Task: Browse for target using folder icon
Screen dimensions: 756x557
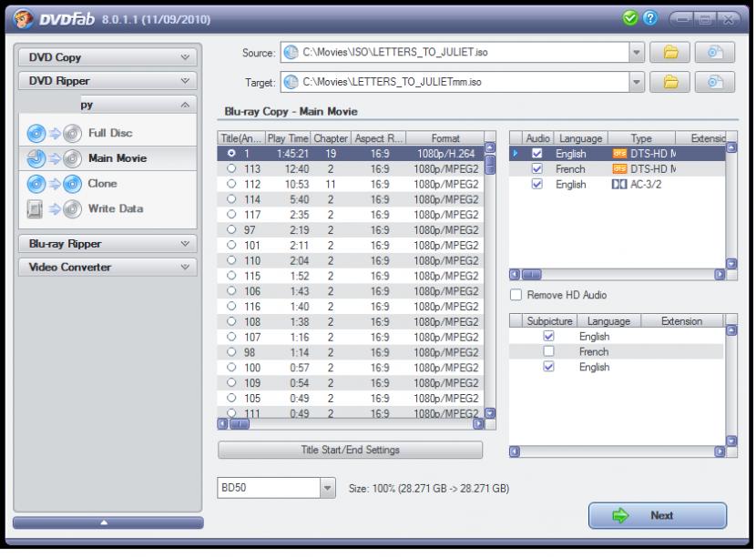Action: [672, 82]
